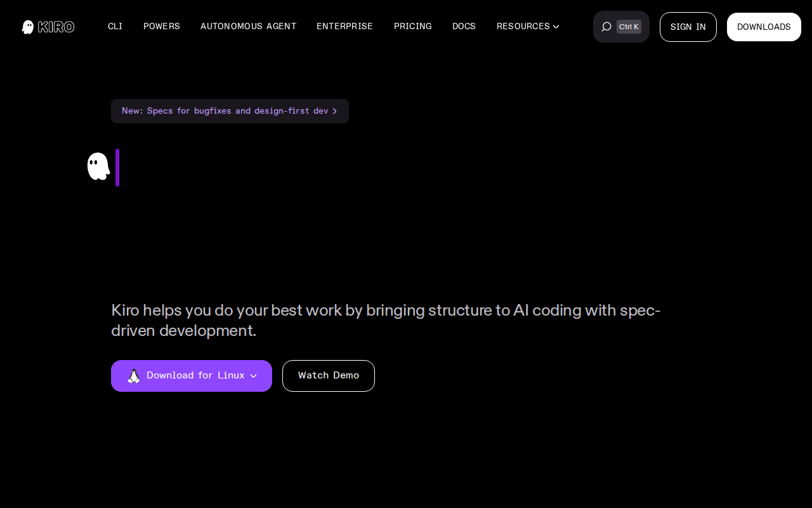Open the DOCS navigation item
Viewport: 812px width, 508px height.
pyautogui.click(x=464, y=27)
